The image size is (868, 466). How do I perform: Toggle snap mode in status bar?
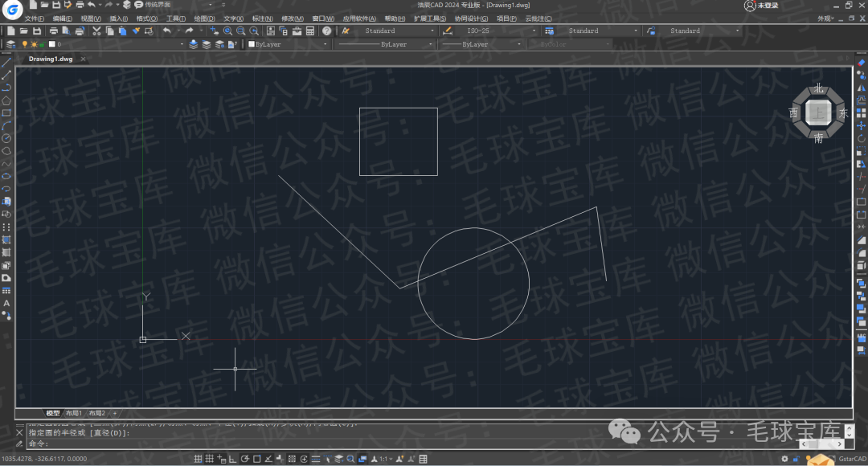pyautogui.click(x=198, y=459)
